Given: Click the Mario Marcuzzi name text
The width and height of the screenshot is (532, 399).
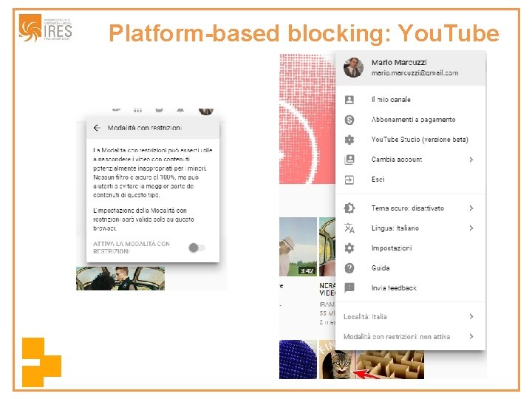Looking at the screenshot, I should point(399,62).
